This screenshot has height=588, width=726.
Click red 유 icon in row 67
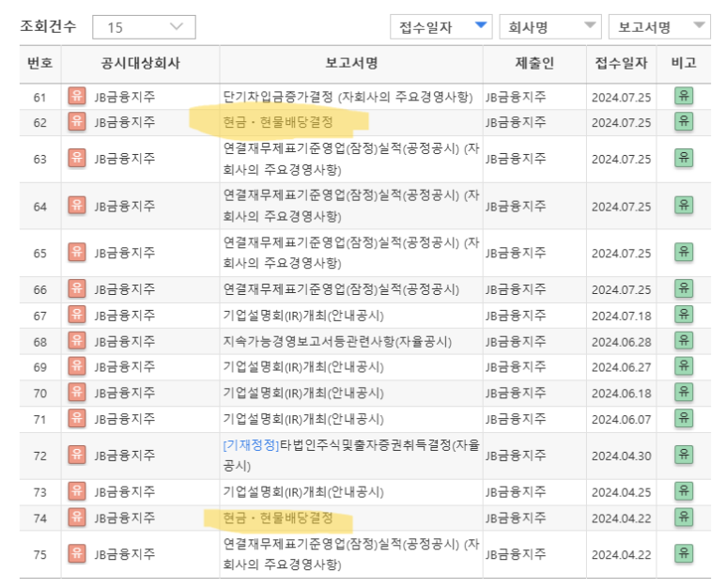point(77,316)
